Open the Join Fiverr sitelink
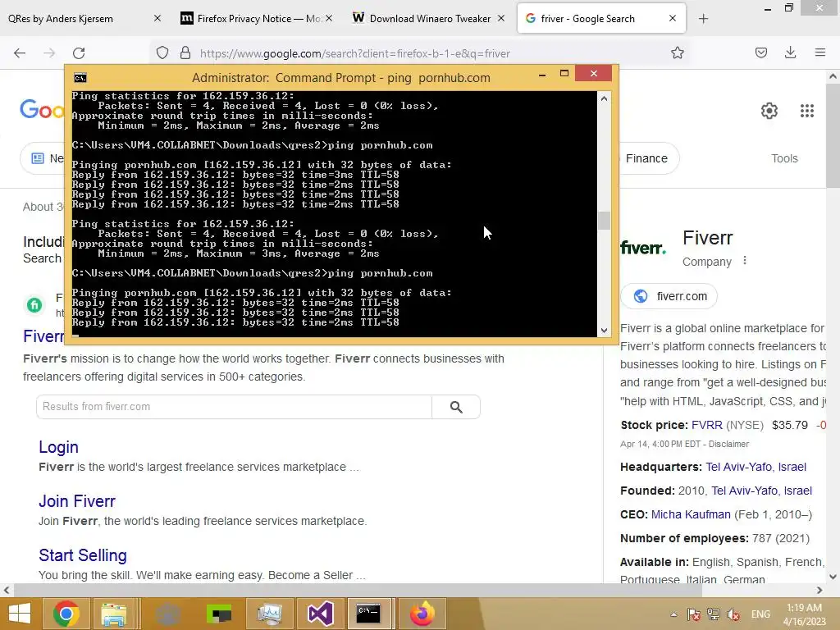The image size is (840, 630). click(76, 501)
